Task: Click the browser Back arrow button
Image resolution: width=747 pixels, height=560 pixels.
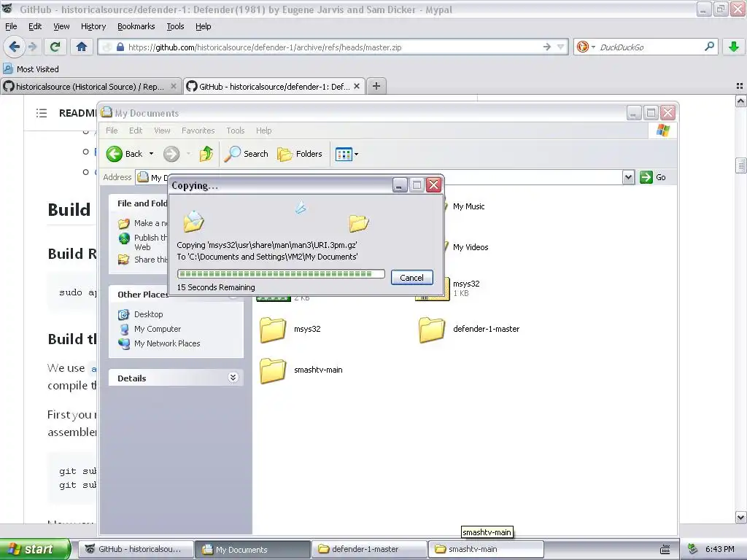Action: point(15,47)
